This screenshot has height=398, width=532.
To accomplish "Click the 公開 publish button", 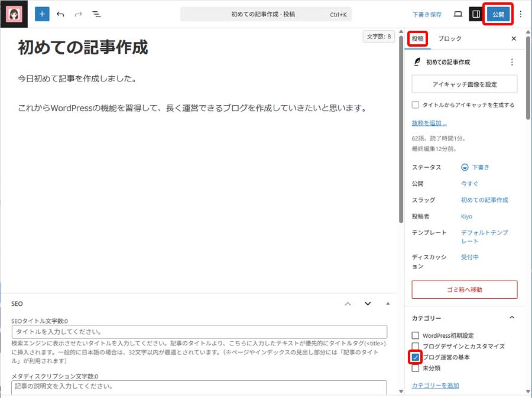I will (x=497, y=14).
